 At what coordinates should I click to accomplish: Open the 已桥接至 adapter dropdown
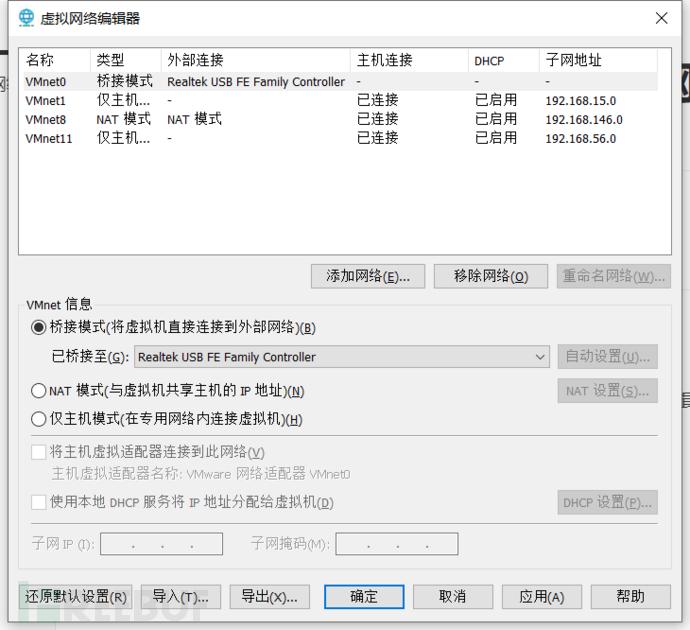[x=342, y=357]
